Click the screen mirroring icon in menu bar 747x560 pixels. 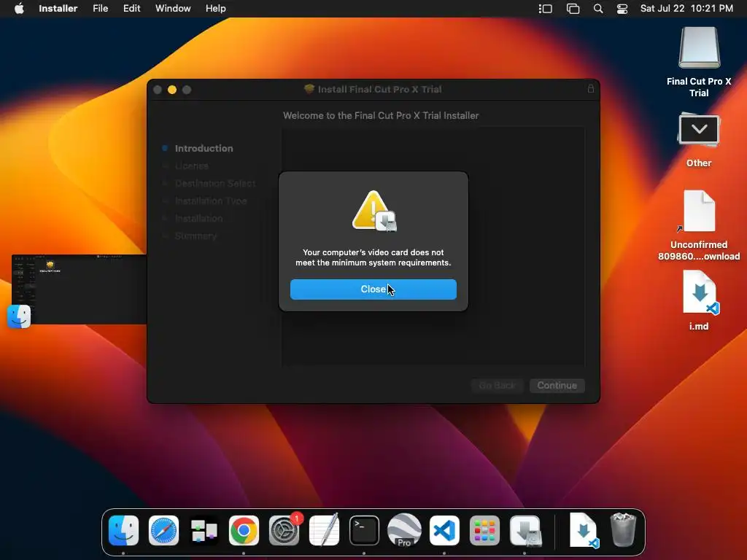[x=573, y=9]
